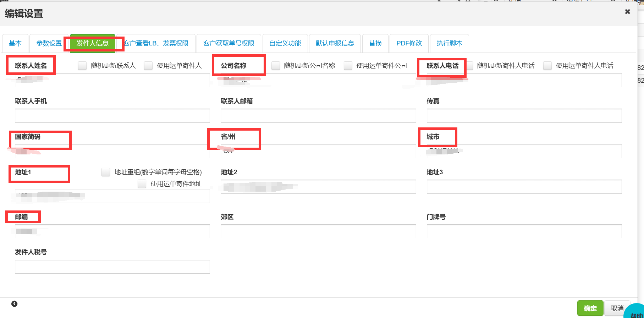
Task: Click the 联系人电话 input box
Action: [524, 80]
